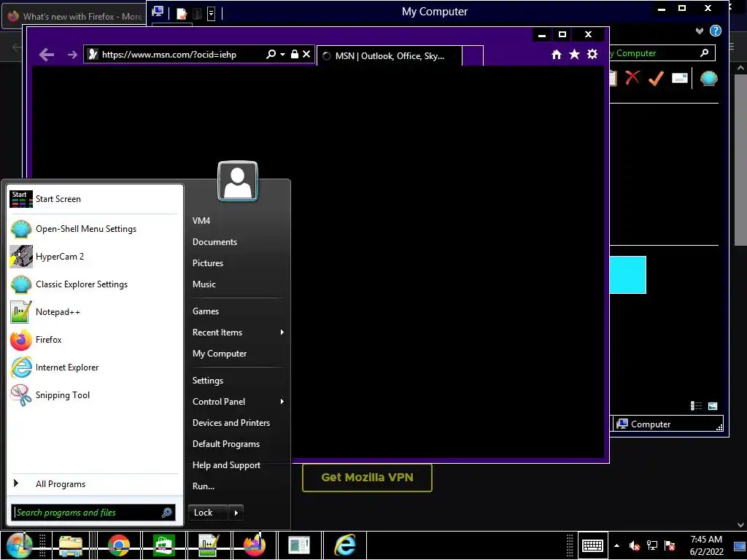The width and height of the screenshot is (747, 560).
Task: Stop loading the MSN page
Action: point(306,54)
